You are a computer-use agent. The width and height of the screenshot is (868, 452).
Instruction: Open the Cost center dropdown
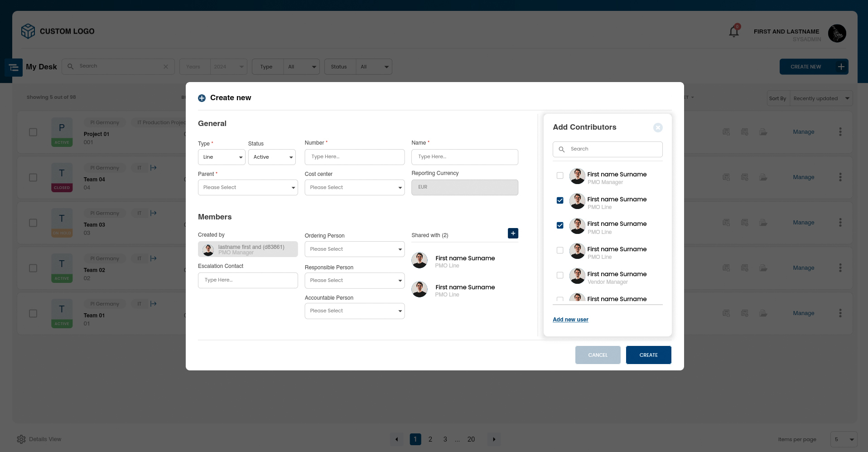354,188
